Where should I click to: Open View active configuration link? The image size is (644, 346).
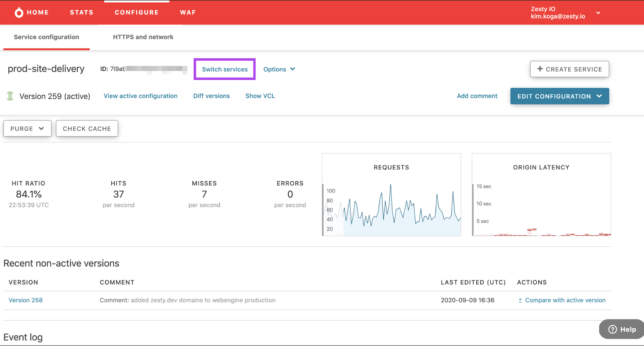(140, 96)
